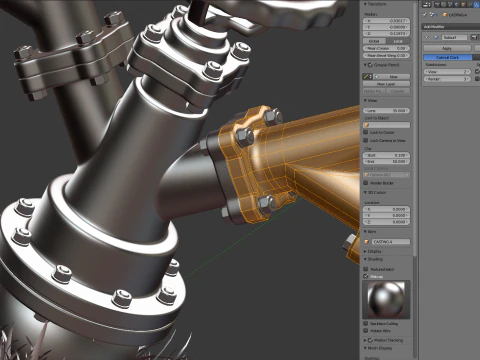Click New grease pencil button

pos(392,77)
